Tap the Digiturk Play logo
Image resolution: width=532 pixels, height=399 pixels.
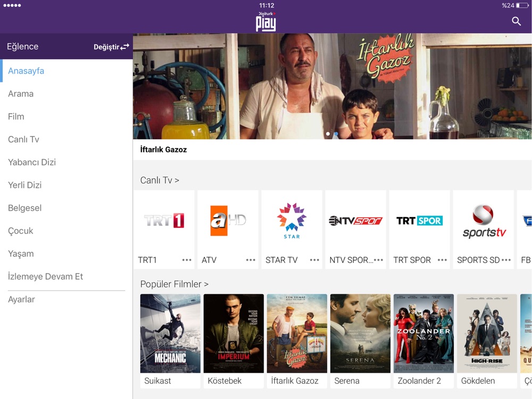coord(266,22)
